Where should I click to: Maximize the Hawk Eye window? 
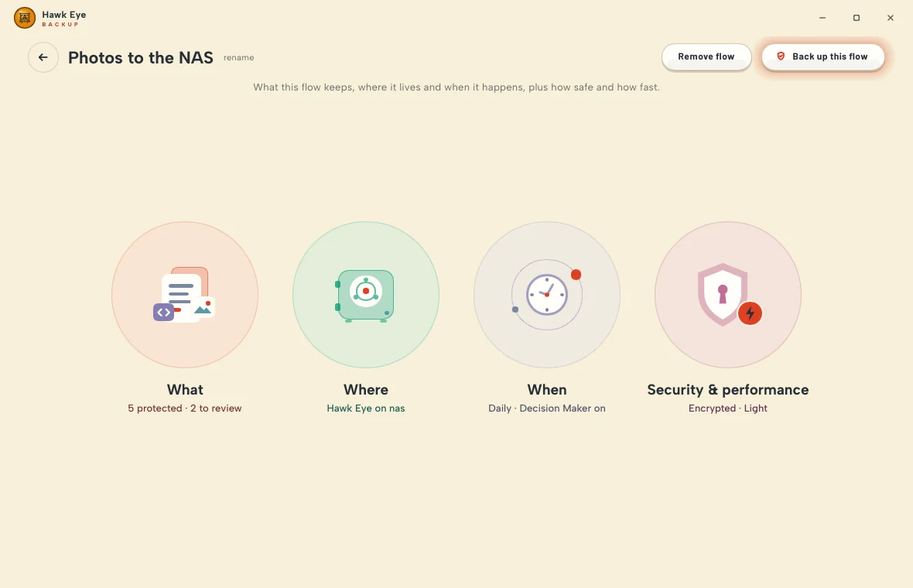[x=856, y=18]
